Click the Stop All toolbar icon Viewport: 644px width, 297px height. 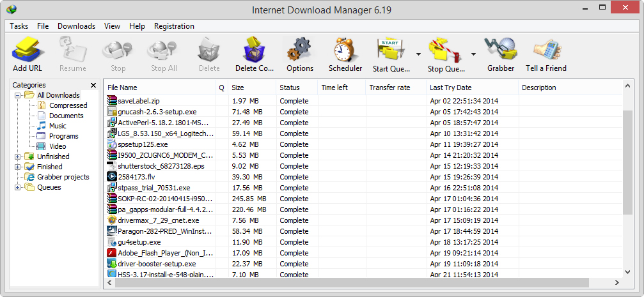click(164, 50)
